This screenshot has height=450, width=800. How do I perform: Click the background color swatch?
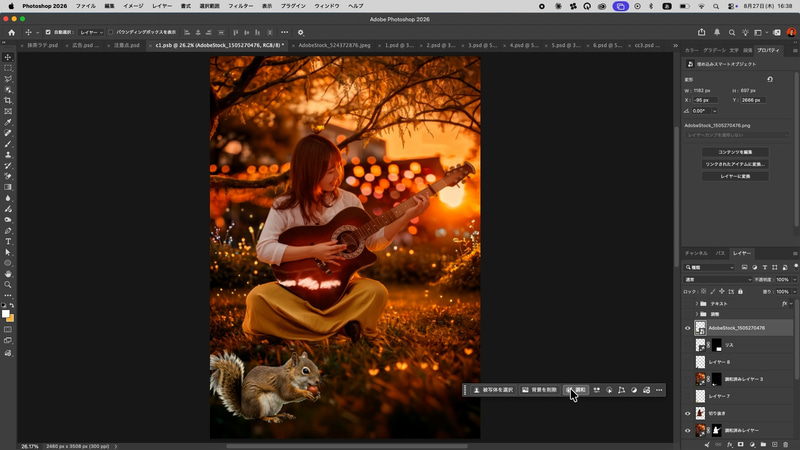pos(11,319)
